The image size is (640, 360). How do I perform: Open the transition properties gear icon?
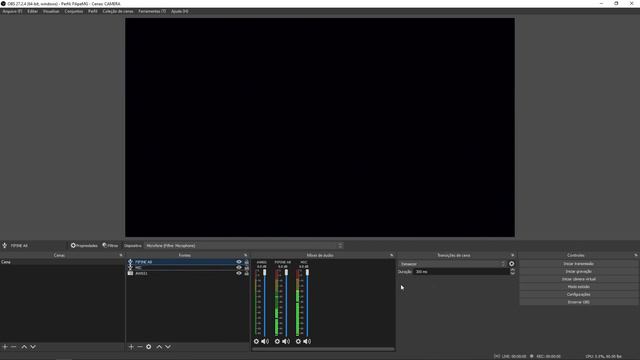[x=511, y=264]
